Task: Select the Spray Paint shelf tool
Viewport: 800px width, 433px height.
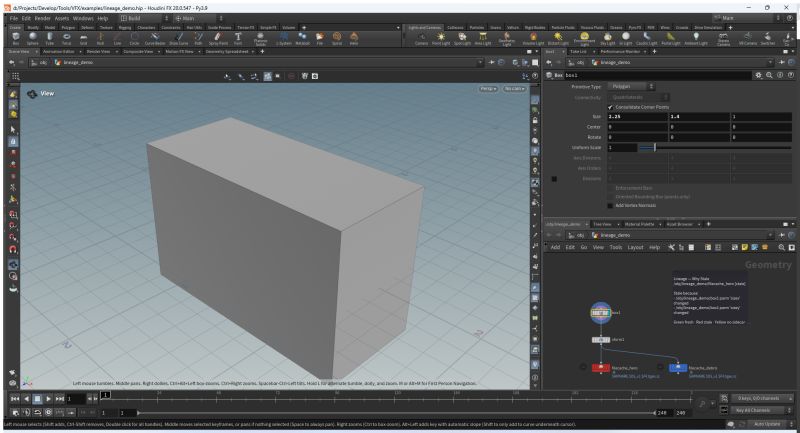Action: pyautogui.click(x=218, y=38)
